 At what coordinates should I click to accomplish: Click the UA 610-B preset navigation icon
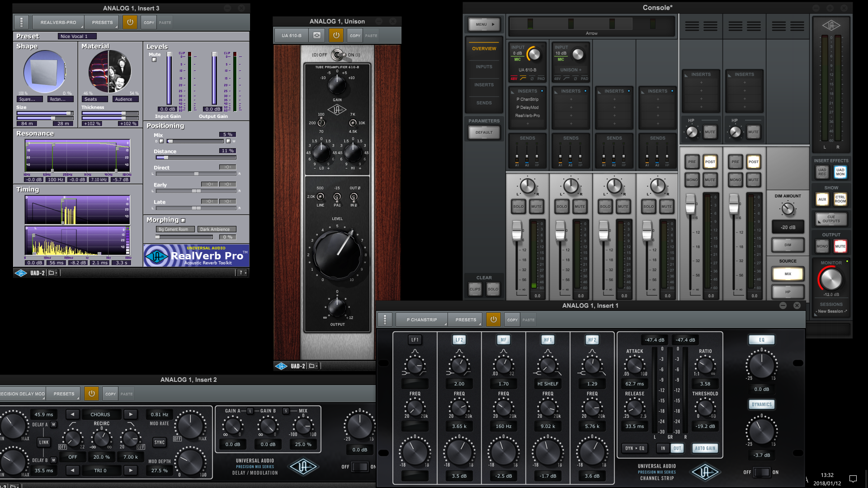tap(317, 35)
